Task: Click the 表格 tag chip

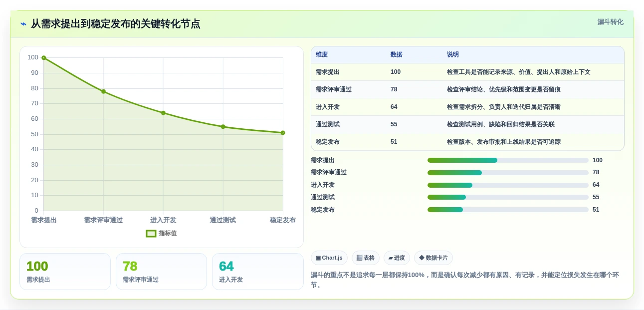Action: 366,258
